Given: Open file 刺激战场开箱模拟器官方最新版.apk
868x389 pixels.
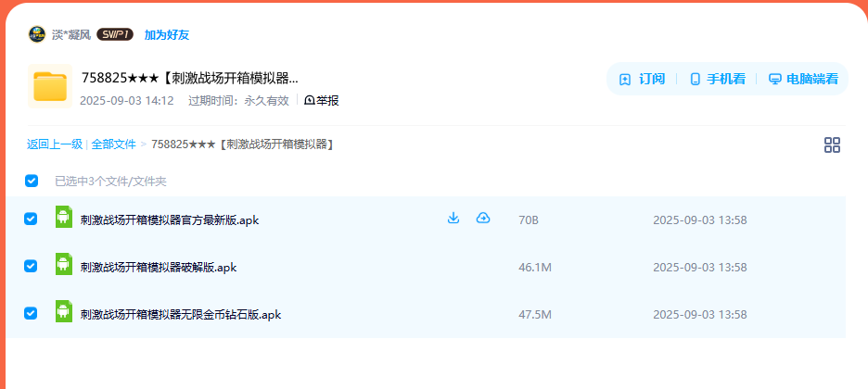Looking at the screenshot, I should tap(170, 220).
